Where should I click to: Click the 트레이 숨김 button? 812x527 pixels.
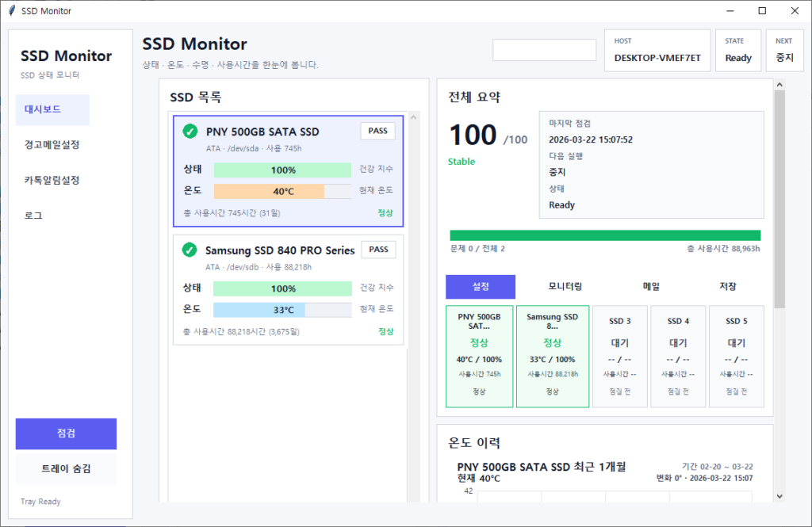(x=66, y=469)
